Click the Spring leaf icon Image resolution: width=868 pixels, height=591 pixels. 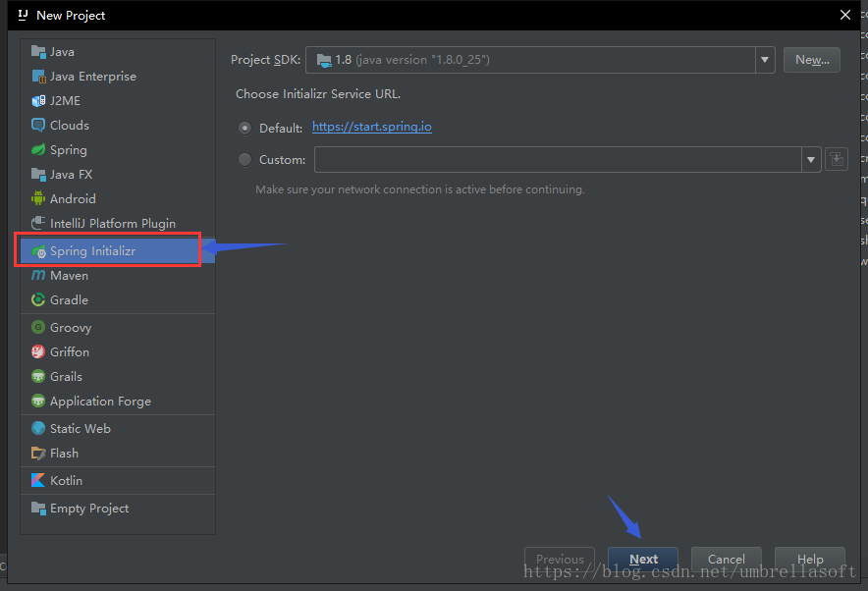(x=38, y=149)
